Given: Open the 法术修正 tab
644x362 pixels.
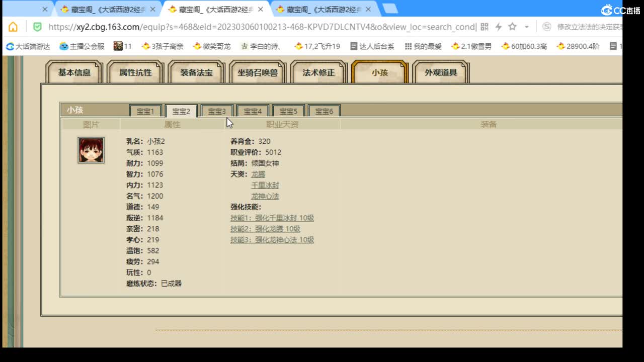Looking at the screenshot, I should (319, 72).
